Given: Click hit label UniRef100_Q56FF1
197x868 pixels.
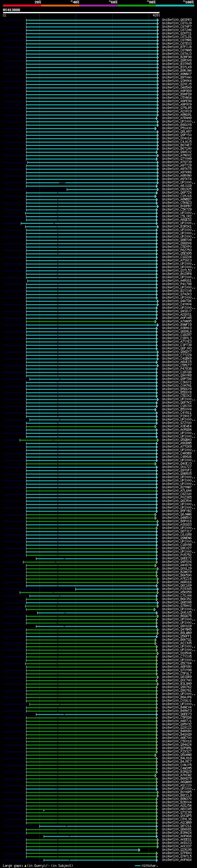Looking at the screenshot, I should (177, 636).
